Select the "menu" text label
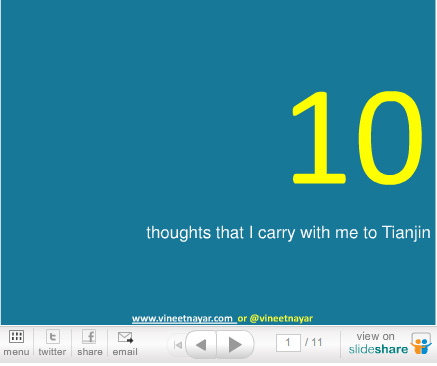Image resolution: width=437 pixels, height=366 pixels. pyautogui.click(x=16, y=352)
